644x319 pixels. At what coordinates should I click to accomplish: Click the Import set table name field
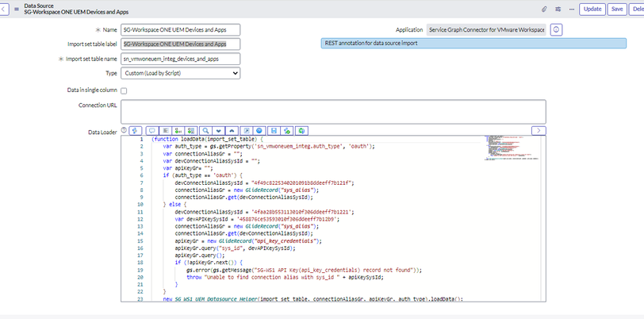pyautogui.click(x=180, y=59)
